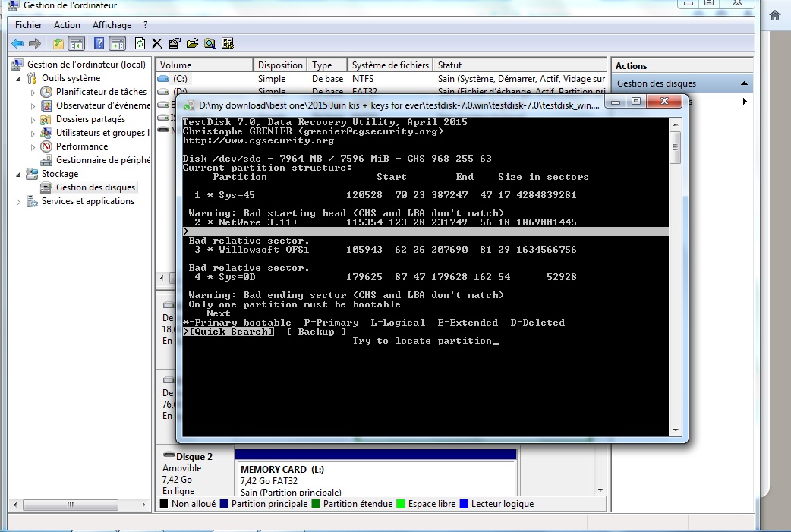Image resolution: width=791 pixels, height=532 pixels.
Task: Click the open folder toolbar icon
Action: click(x=192, y=44)
